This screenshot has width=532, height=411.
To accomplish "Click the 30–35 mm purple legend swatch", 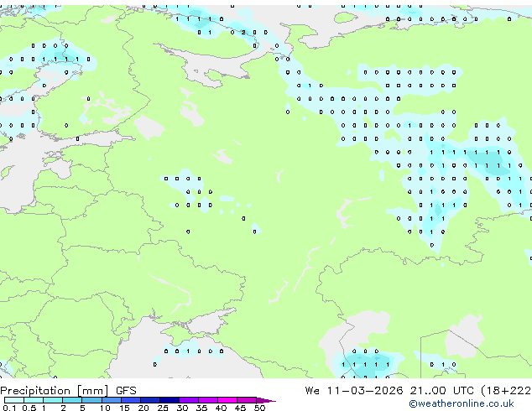I will 188,400.
